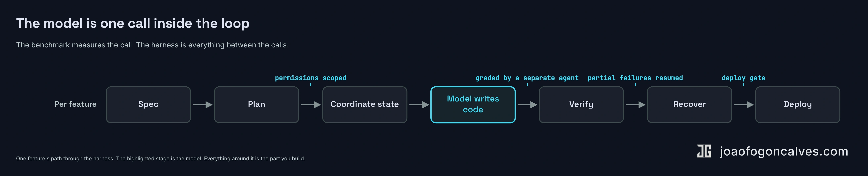Click the JG logo icon

[704, 151]
